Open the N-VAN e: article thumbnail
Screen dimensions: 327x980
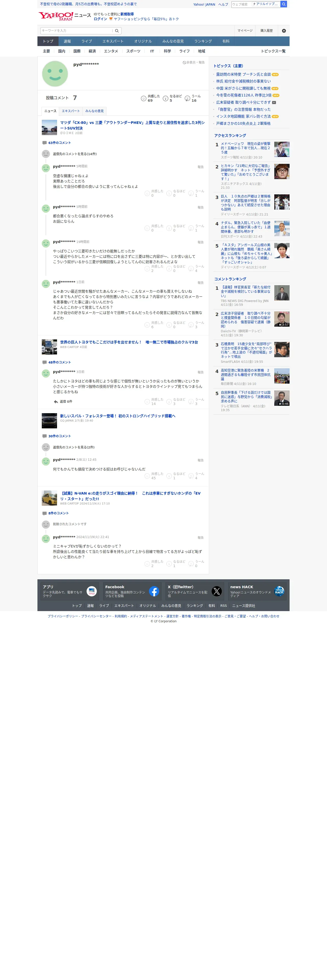coord(49,498)
